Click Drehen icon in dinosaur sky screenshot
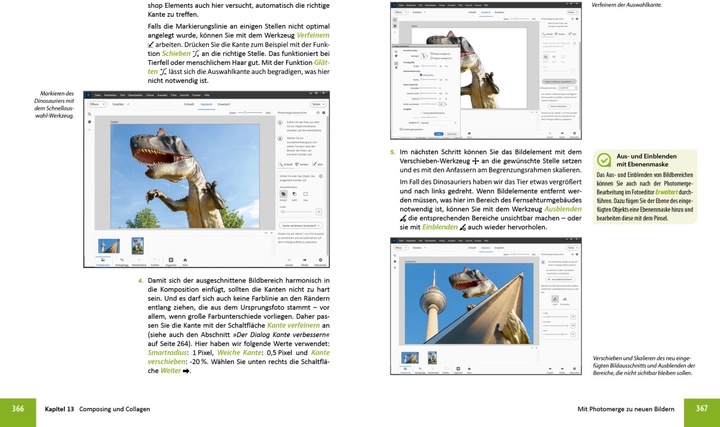The width and height of the screenshot is (720, 427). (155, 262)
